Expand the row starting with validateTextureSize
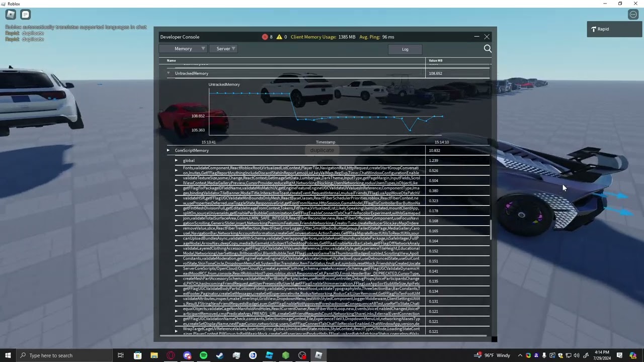Screen dimensions: 644x362 click(176, 180)
